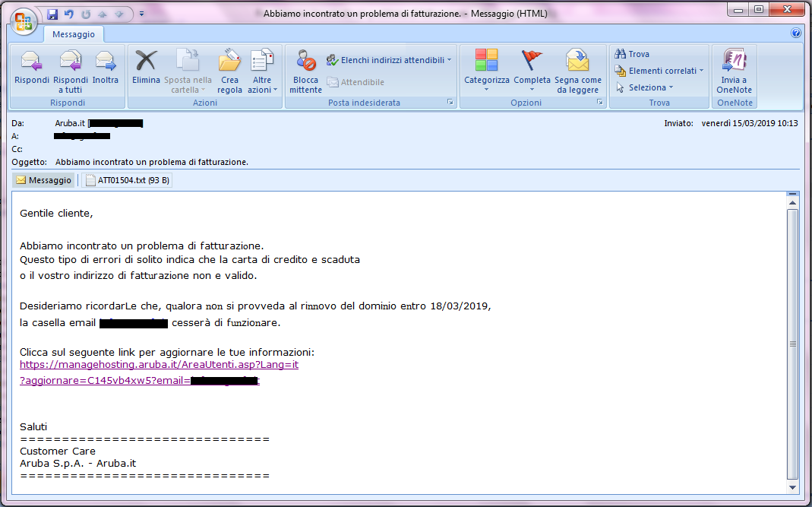This screenshot has width=812, height=507.
Task: Open the Categorizza color categories menu
Action: pos(486,71)
